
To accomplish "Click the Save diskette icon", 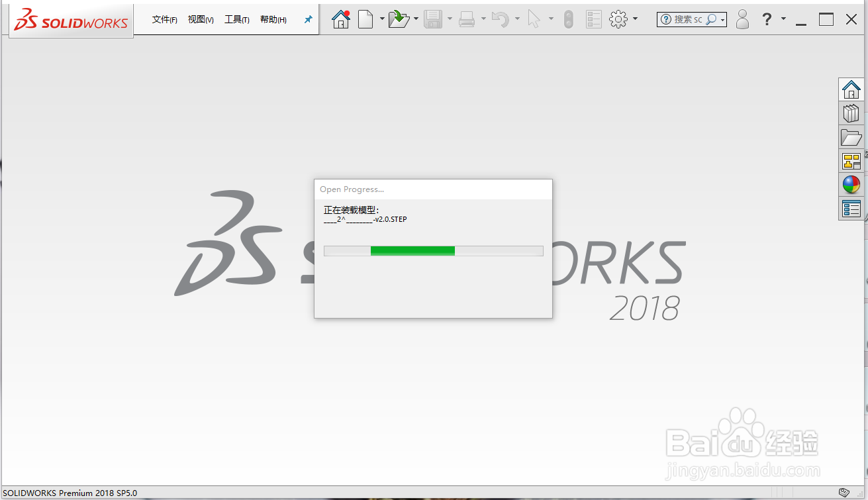I will [x=432, y=19].
